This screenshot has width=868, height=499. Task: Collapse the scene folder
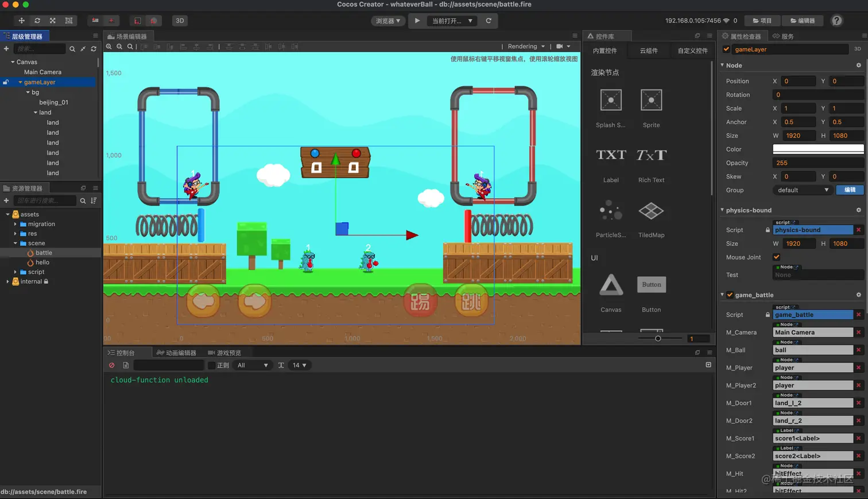click(x=15, y=243)
